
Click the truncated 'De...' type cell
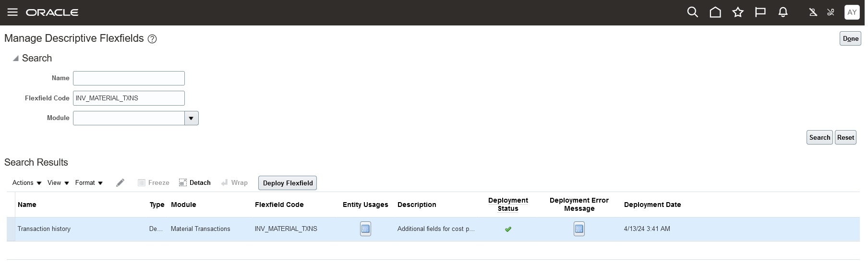156,229
